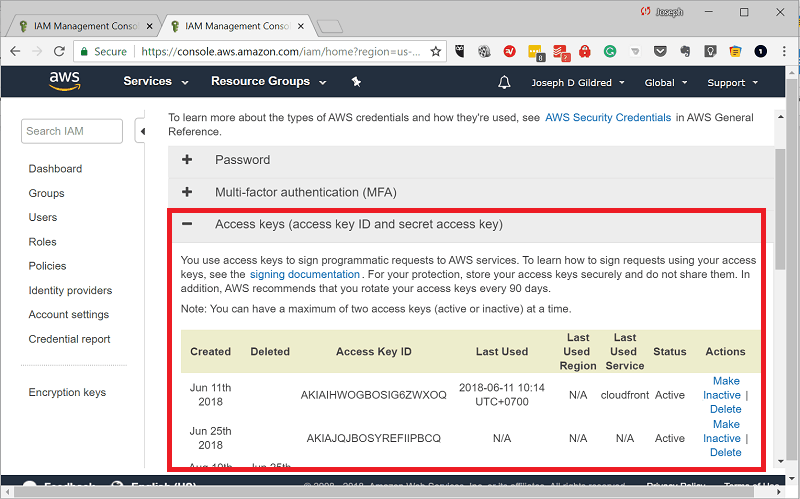Collapse the IAM sidebar with the arrow
The height and width of the screenshot is (499, 800).
(x=142, y=131)
